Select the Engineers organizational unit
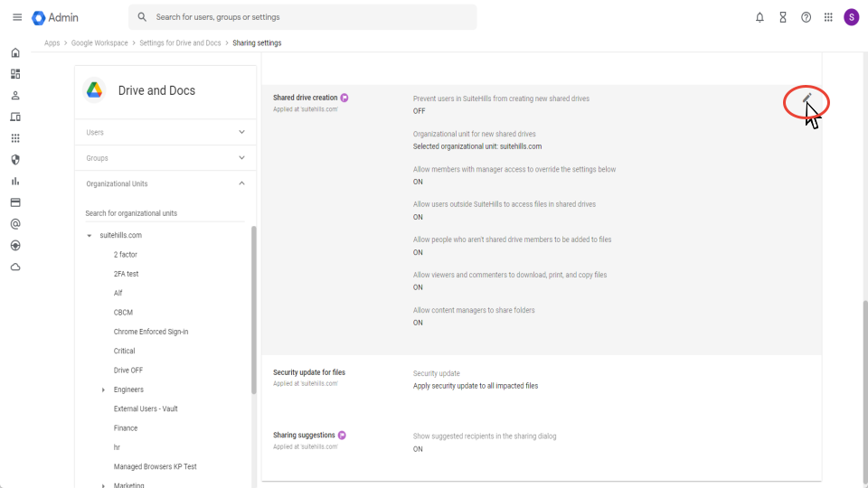This screenshot has height=488, width=868. 128,390
